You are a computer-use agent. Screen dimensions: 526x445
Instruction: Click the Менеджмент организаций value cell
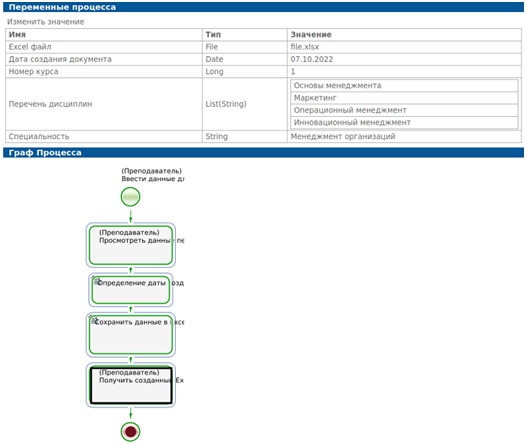pos(405,136)
